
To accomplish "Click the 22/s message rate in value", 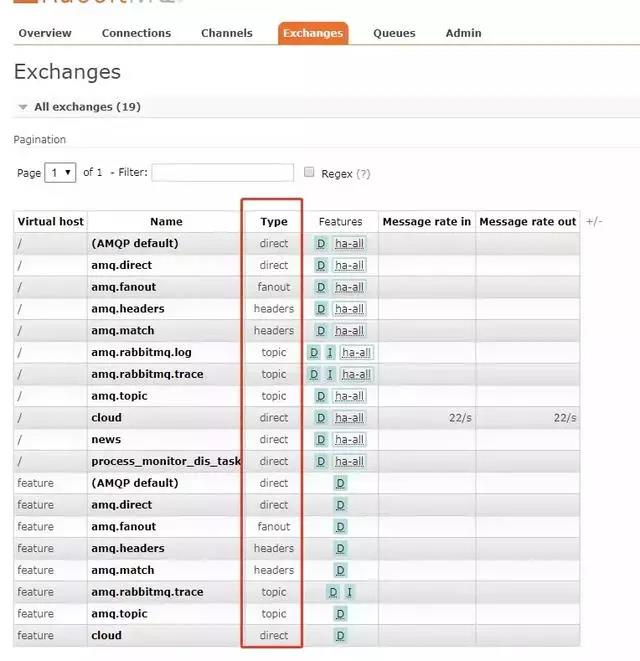I will [x=460, y=418].
